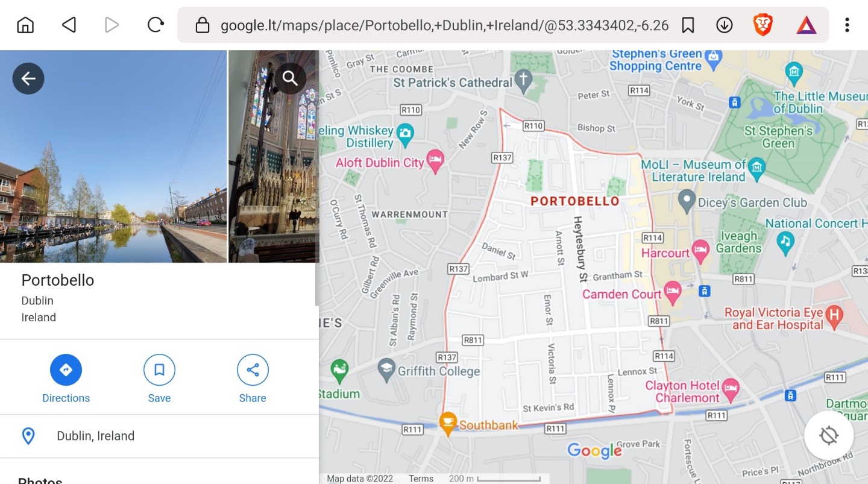Viewport: 868px width, 484px height.
Task: Click the Dublin, Ireland address row
Action: point(159,436)
